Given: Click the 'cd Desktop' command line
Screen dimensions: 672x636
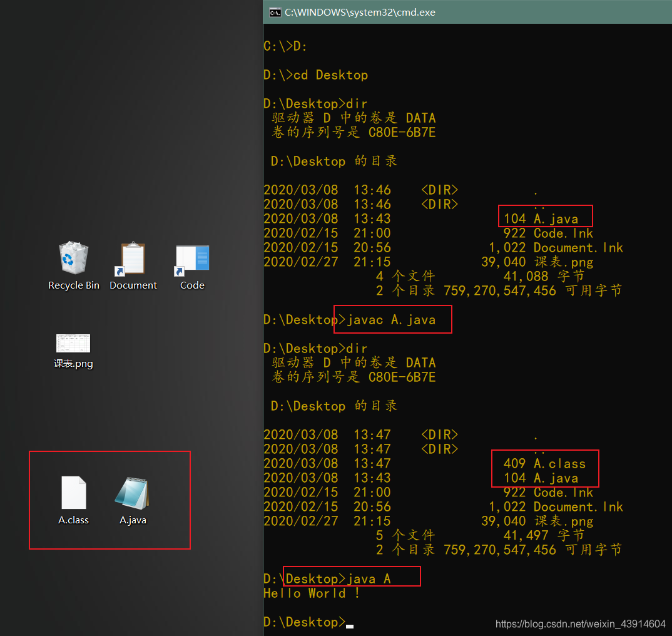Looking at the screenshot, I should [x=316, y=75].
